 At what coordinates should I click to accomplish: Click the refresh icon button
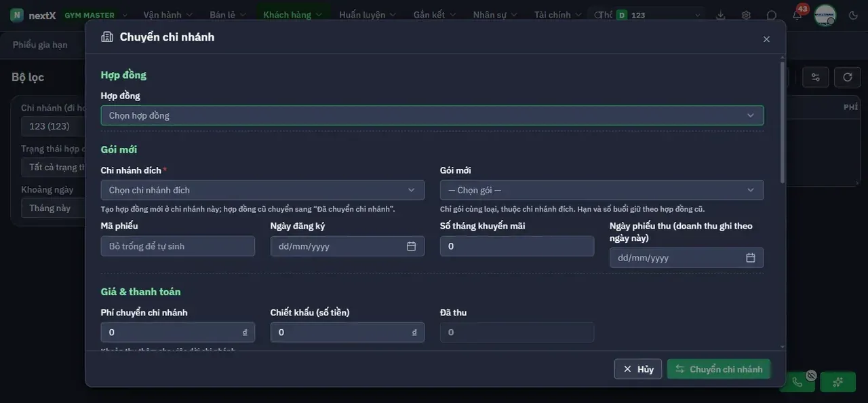(x=848, y=77)
